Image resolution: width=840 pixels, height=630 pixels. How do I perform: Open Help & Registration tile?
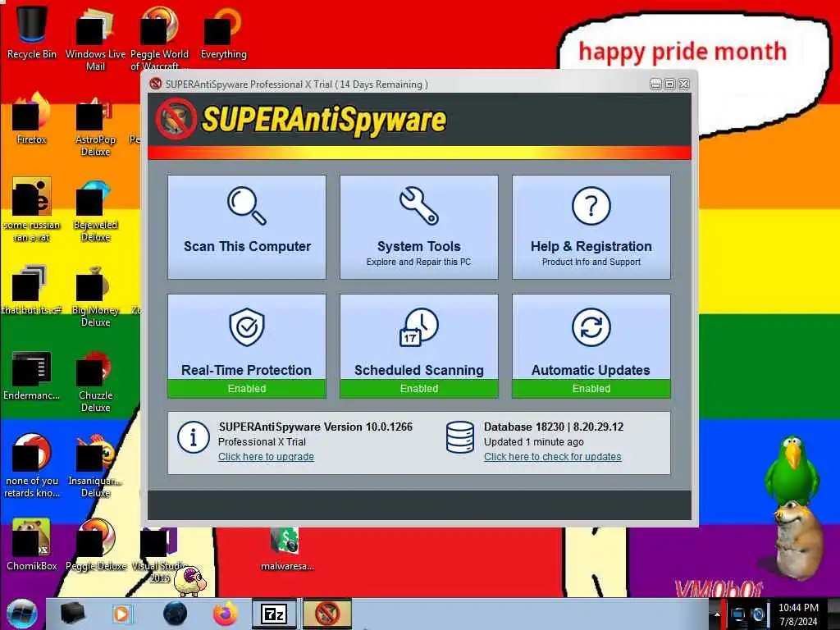(x=591, y=226)
